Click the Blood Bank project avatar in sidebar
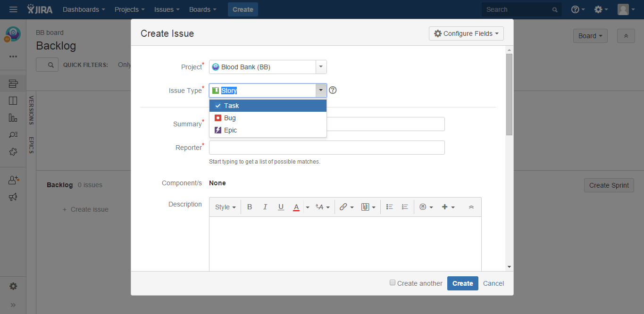Image resolution: width=644 pixels, height=314 pixels. click(13, 33)
